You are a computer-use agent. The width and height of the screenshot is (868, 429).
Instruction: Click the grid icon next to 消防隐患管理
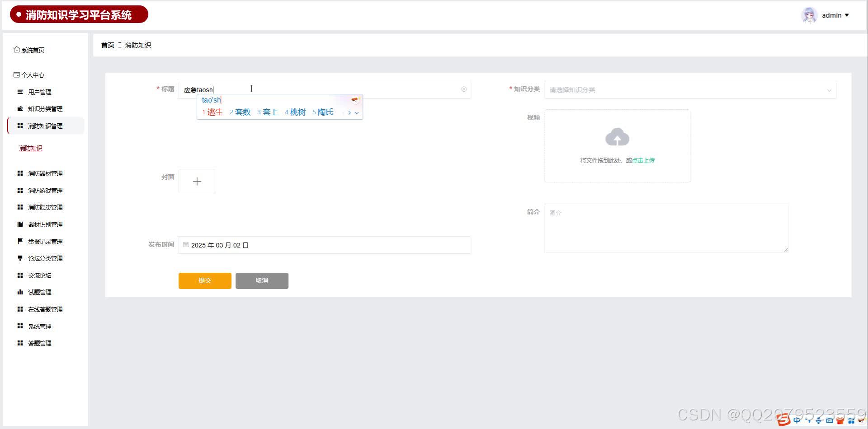[x=20, y=207]
